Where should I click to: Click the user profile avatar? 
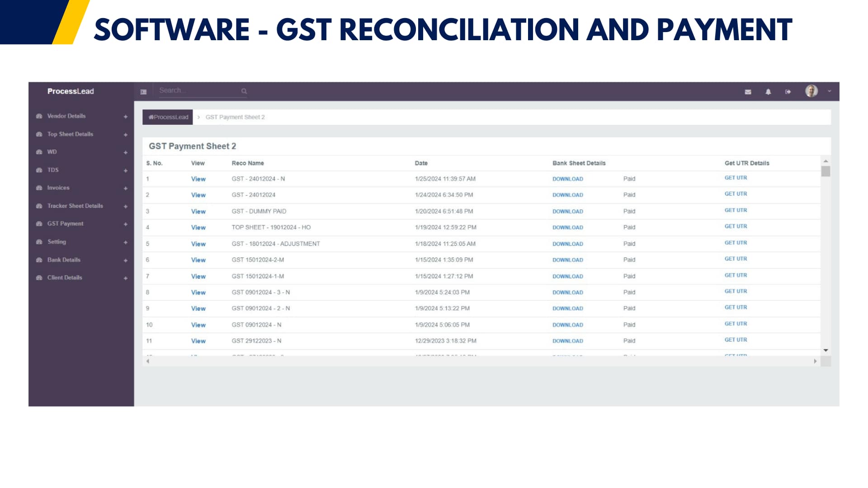(x=811, y=91)
